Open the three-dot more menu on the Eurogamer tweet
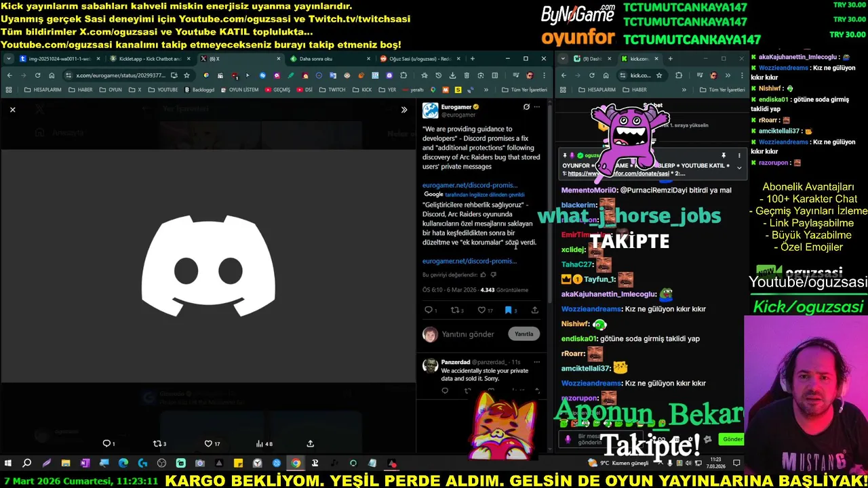Viewport: 868px width, 488px height. (536, 106)
